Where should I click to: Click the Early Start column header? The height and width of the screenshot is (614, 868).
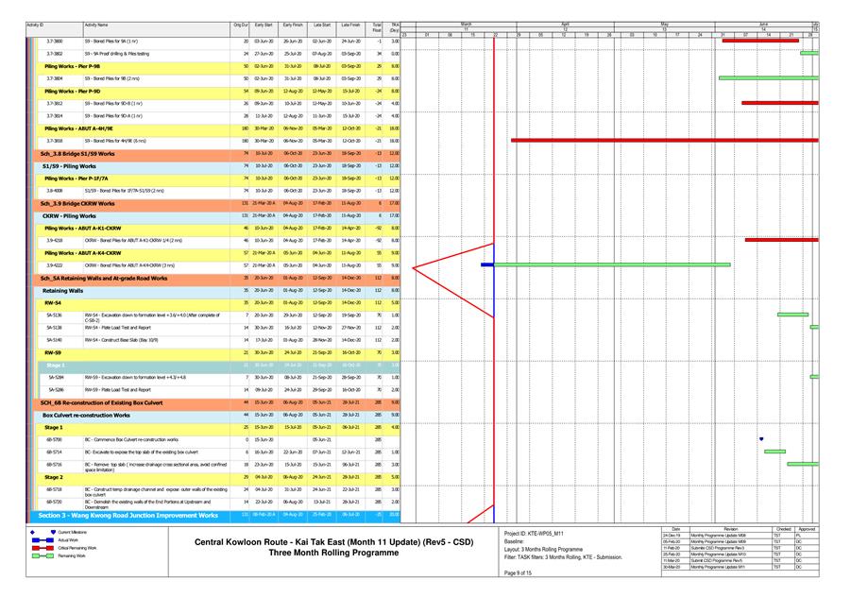pyautogui.click(x=264, y=24)
